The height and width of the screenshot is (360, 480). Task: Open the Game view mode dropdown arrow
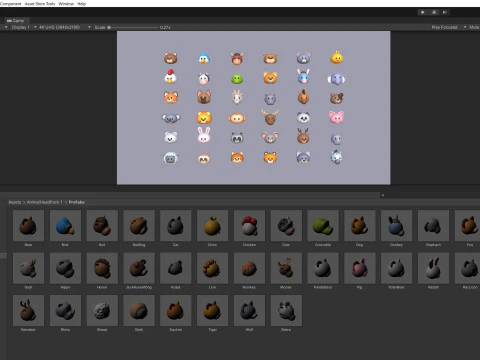pos(6,27)
